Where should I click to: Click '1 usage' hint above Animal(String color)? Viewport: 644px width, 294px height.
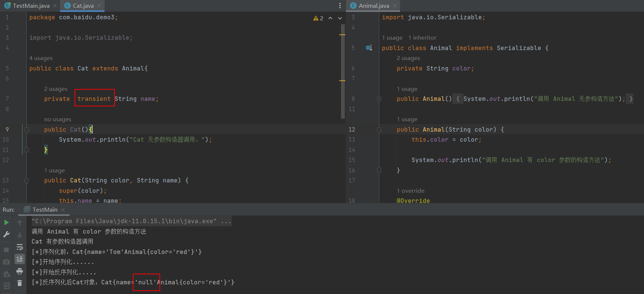[x=407, y=119]
